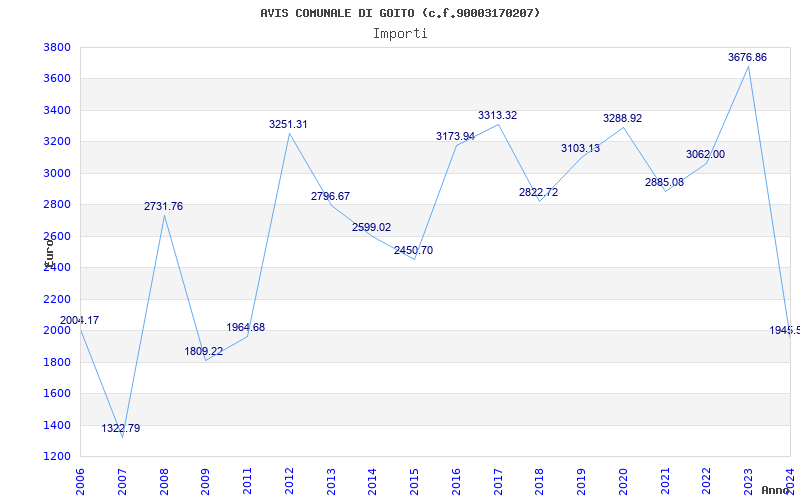
Task: Click the x-axis year 2006
Action: point(80,482)
